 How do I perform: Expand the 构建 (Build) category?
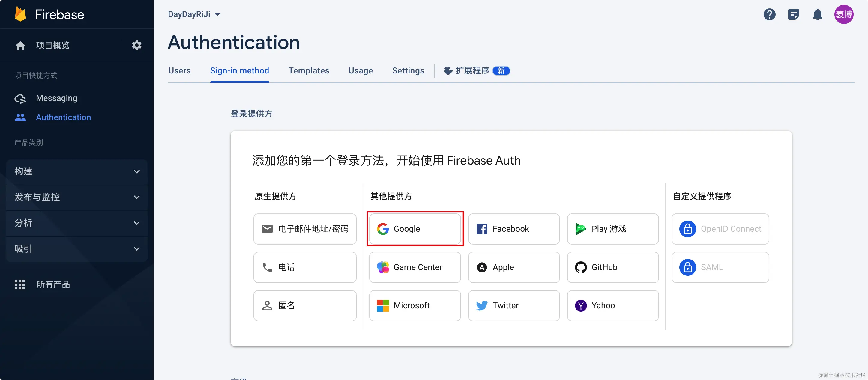pyautogui.click(x=77, y=171)
